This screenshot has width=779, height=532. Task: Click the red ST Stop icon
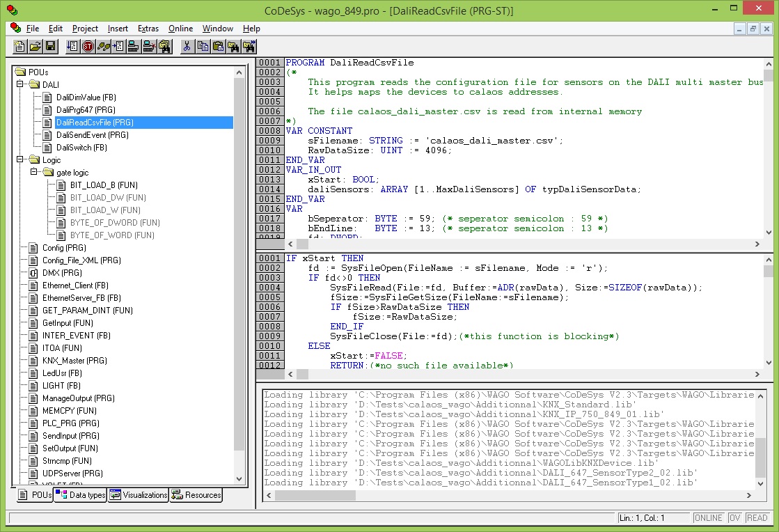click(88, 47)
